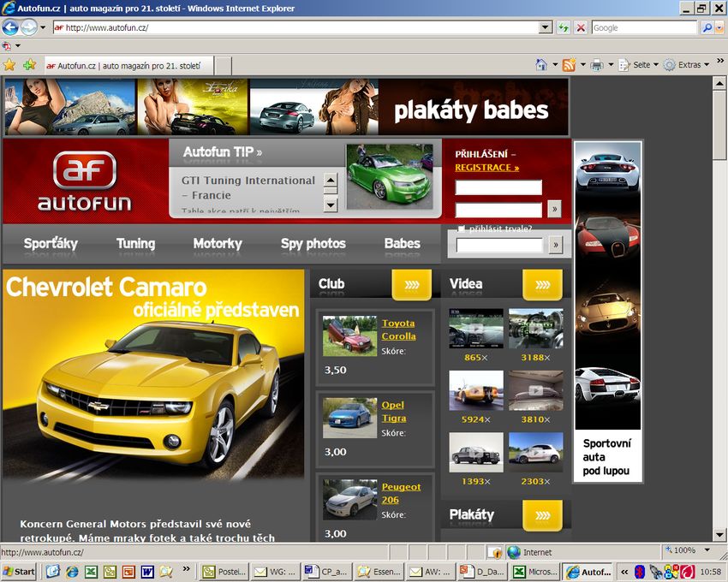Click the page scrollbar down arrow
The image size is (728, 582).
pyautogui.click(x=719, y=534)
